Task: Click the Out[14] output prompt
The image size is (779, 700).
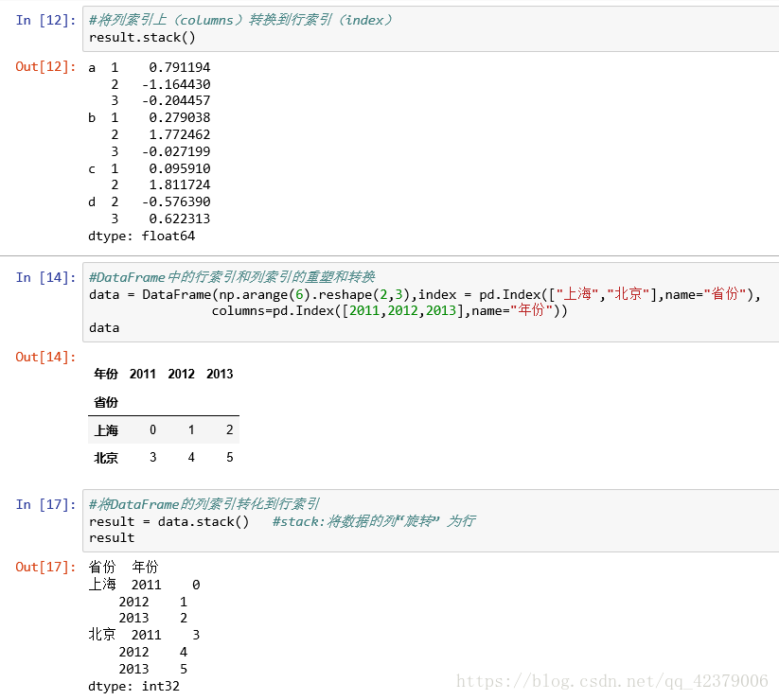Action: (45, 357)
